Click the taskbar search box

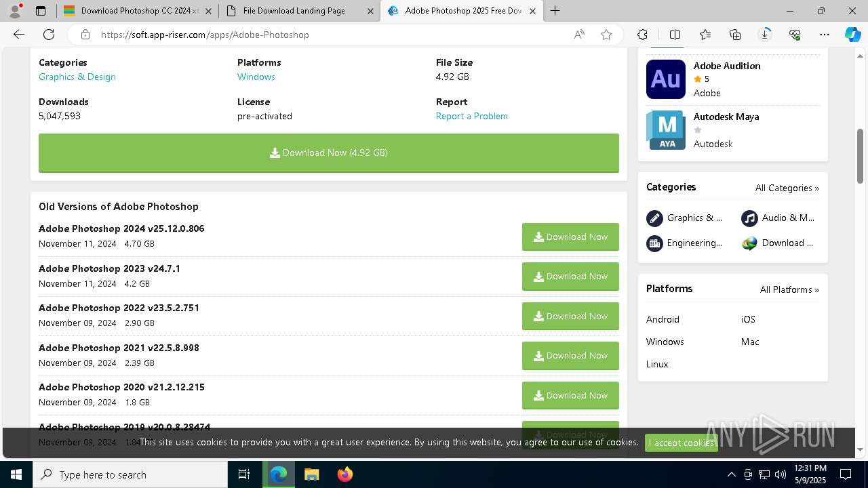coord(130,474)
